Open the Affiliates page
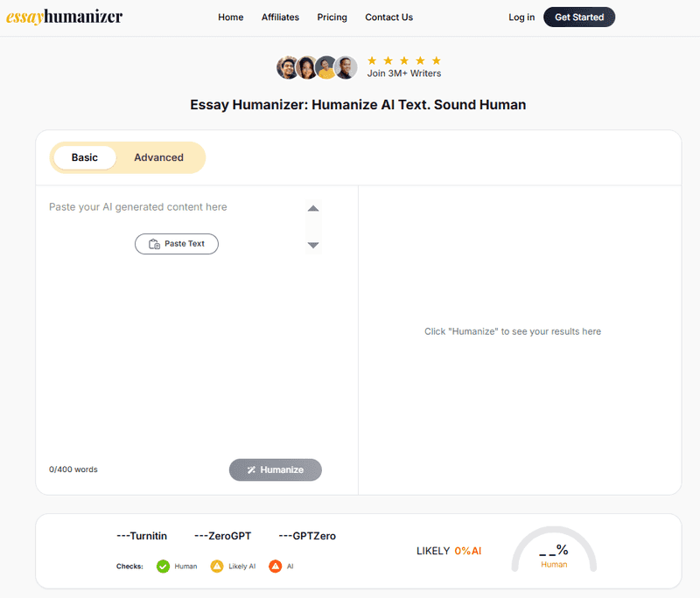700x598 pixels. (280, 17)
